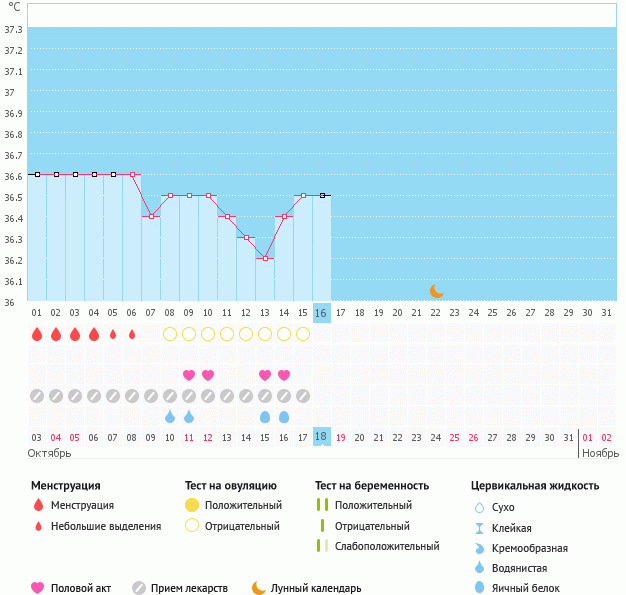This screenshot has width=626, height=595.
Task: Select the lowest temperature point at 36.2
Action: click(x=265, y=258)
